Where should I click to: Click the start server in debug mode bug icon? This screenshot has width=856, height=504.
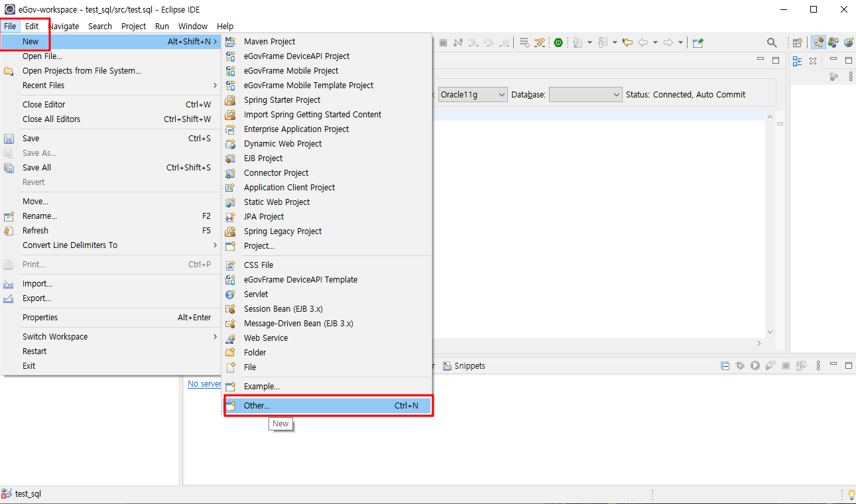pyautogui.click(x=740, y=365)
